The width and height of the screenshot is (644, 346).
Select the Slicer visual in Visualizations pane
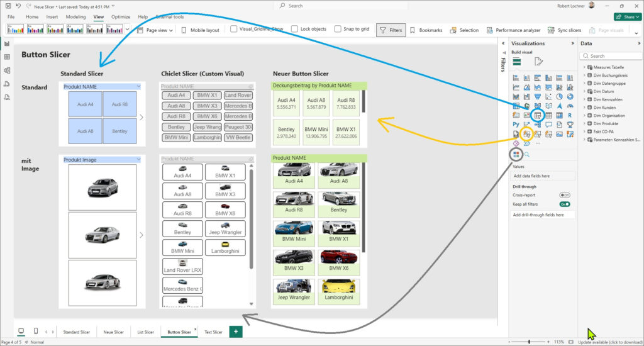pos(538,115)
